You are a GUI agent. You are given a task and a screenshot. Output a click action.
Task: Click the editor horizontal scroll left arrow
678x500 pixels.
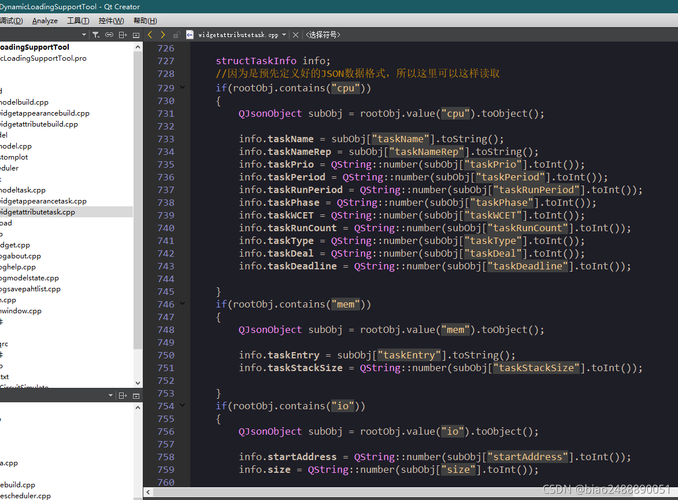[x=148, y=492]
